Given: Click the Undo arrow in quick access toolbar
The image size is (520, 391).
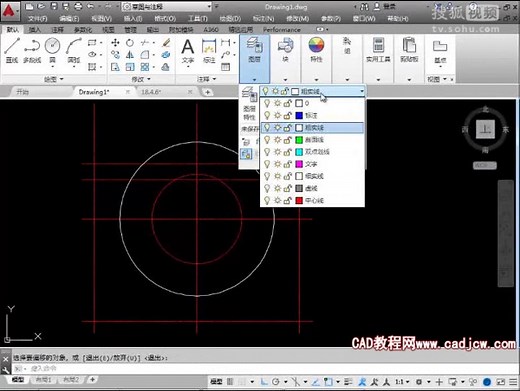Looking at the screenshot, I should click(x=91, y=6).
